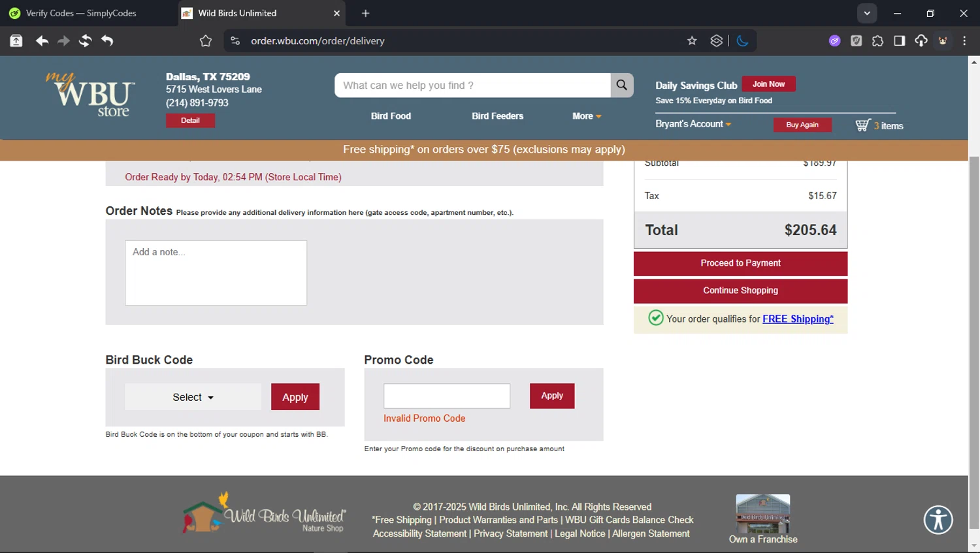Click the search magnifier icon
This screenshot has height=553, width=980.
click(x=621, y=85)
